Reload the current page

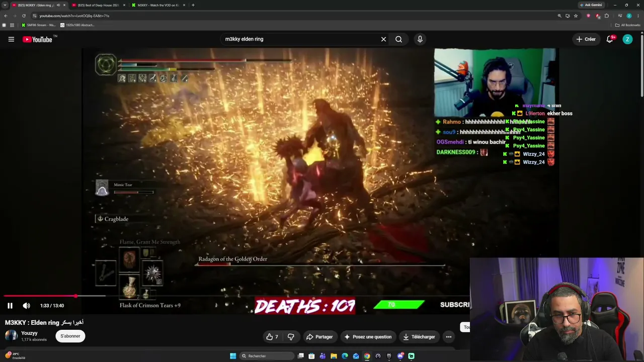[x=24, y=16]
